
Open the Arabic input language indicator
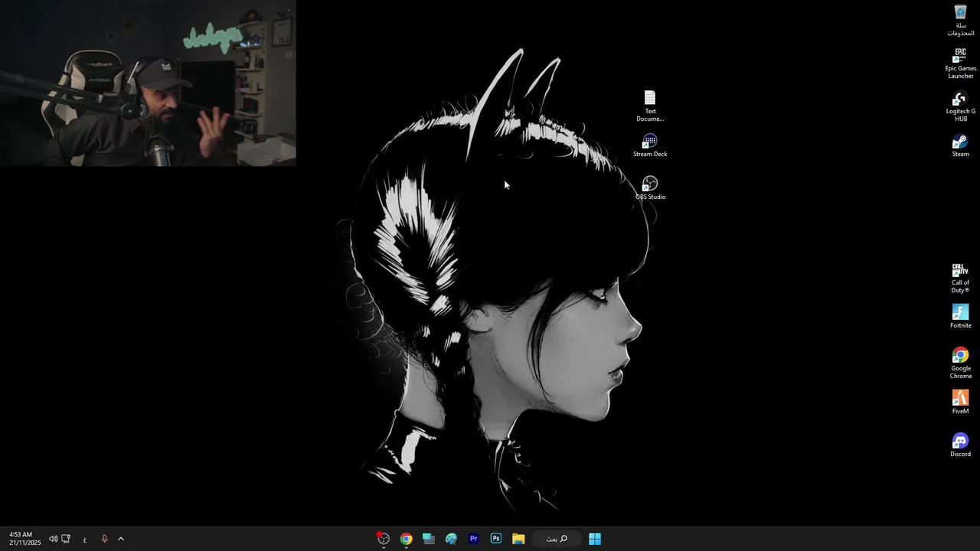pos(85,539)
